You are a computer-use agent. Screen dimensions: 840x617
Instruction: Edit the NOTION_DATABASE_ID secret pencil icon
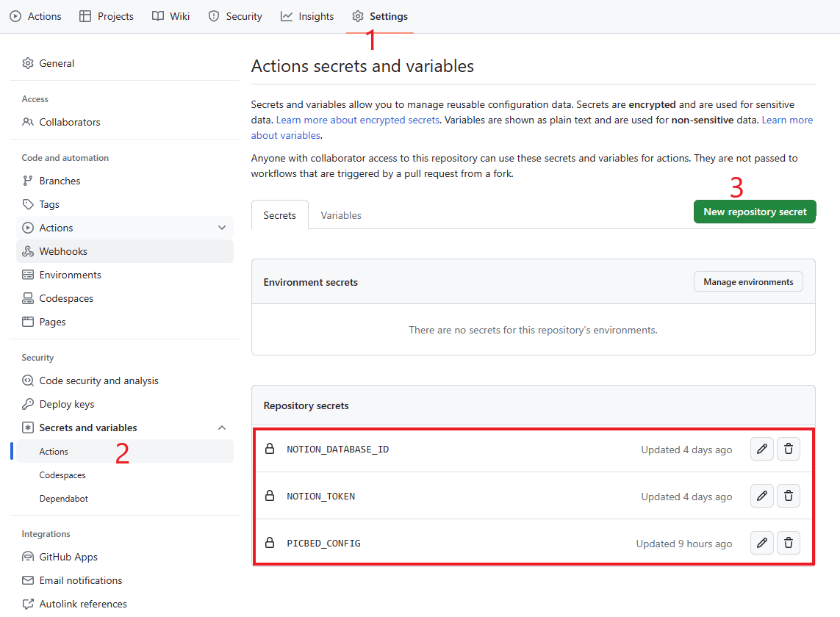(762, 449)
